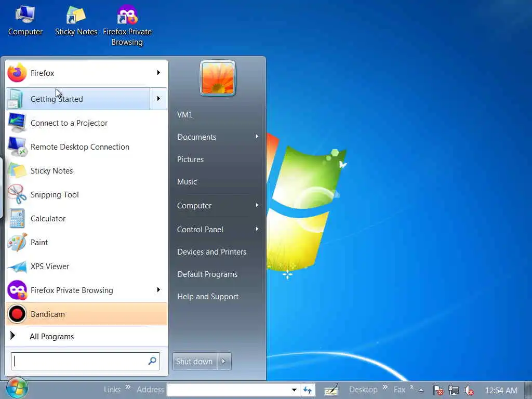
Task: Click the Start orb button
Action: pos(17,388)
